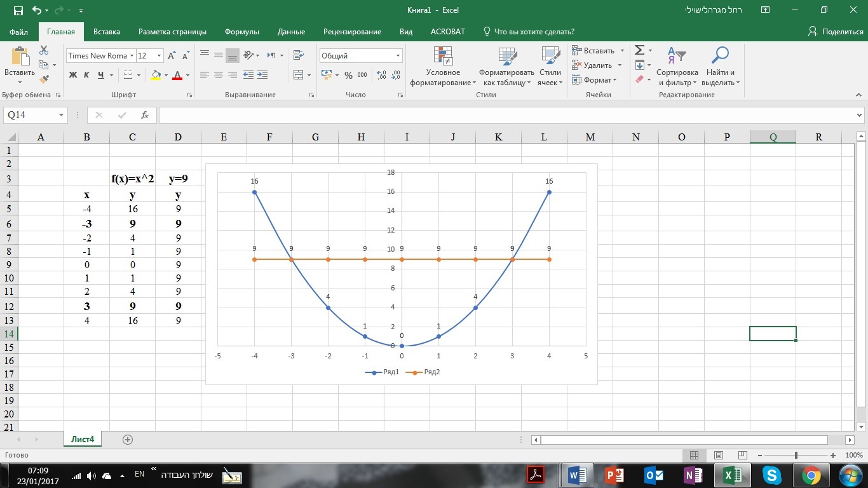Click Условное форматирование button
Viewport: 868px width, 488px height.
[x=443, y=66]
